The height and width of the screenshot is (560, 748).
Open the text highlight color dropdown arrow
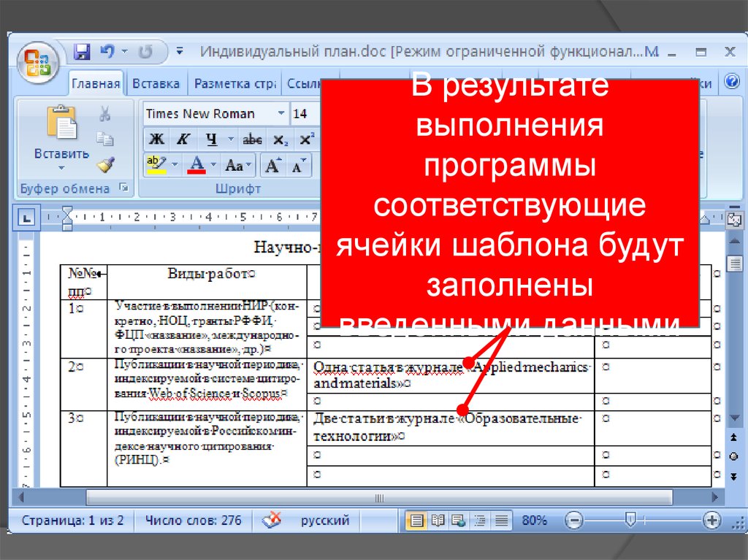coord(175,164)
